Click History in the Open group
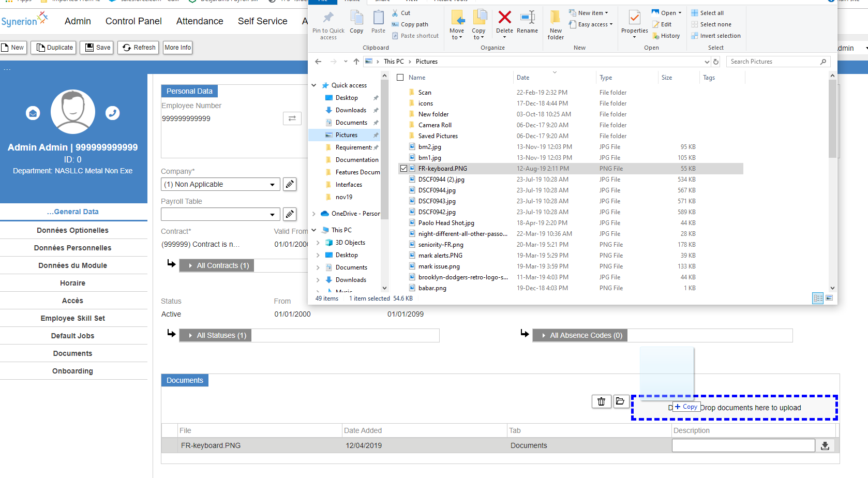 (x=666, y=36)
